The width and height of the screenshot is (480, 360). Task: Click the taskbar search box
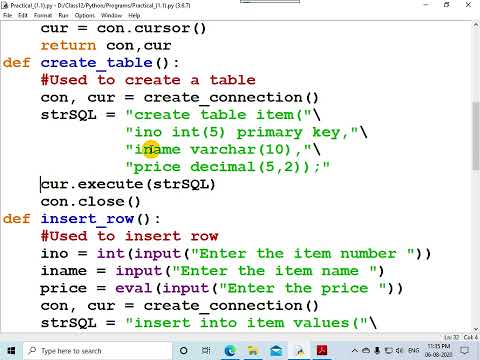[x=98, y=351]
